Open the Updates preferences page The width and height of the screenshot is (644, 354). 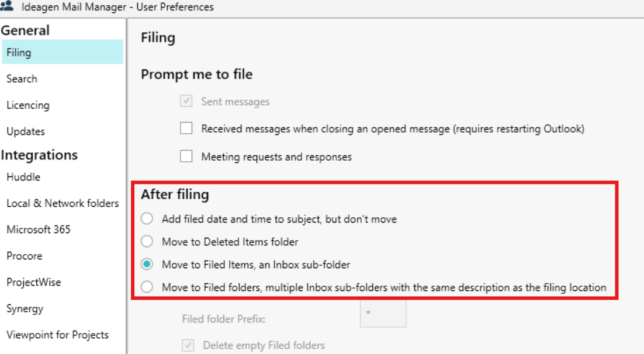tap(26, 131)
